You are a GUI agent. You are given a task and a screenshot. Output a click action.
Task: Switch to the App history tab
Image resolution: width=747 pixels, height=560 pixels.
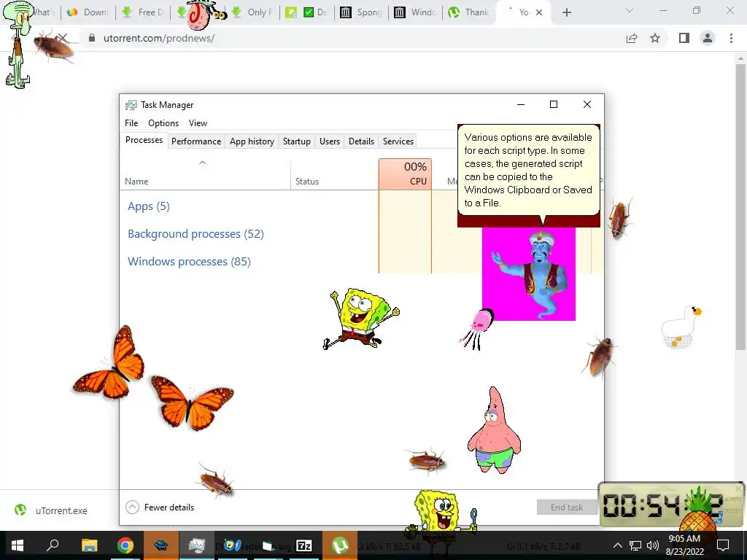tap(252, 141)
